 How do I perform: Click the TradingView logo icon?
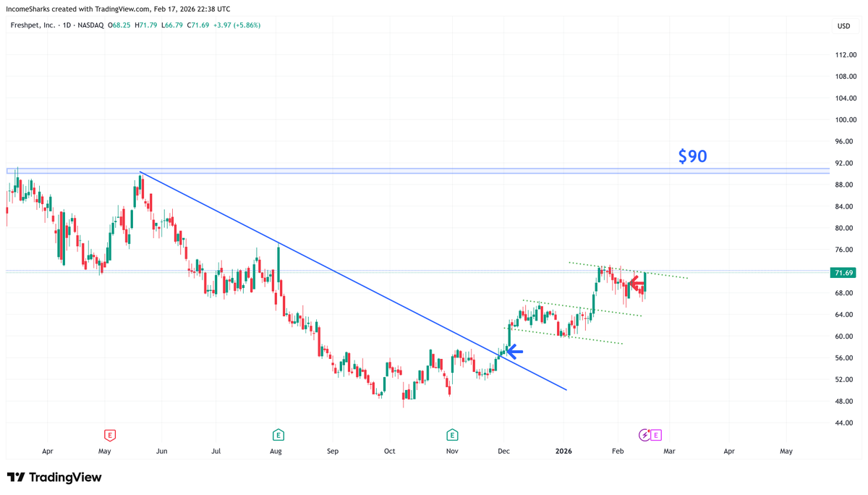coord(16,478)
